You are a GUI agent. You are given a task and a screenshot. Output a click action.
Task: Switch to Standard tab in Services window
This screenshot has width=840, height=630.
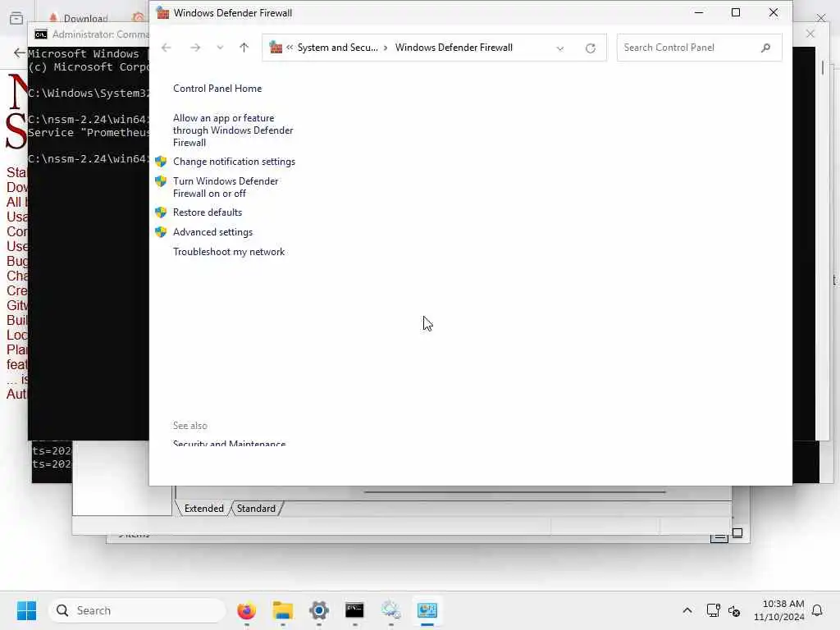click(x=256, y=509)
